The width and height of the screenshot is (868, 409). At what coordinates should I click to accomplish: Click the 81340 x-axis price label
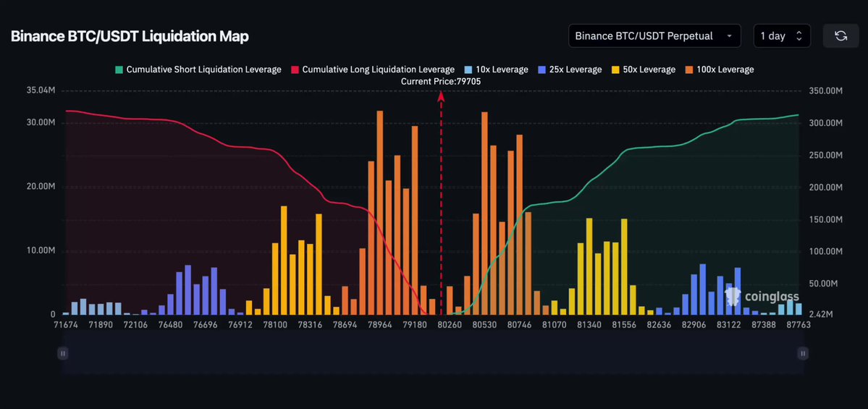coord(589,325)
